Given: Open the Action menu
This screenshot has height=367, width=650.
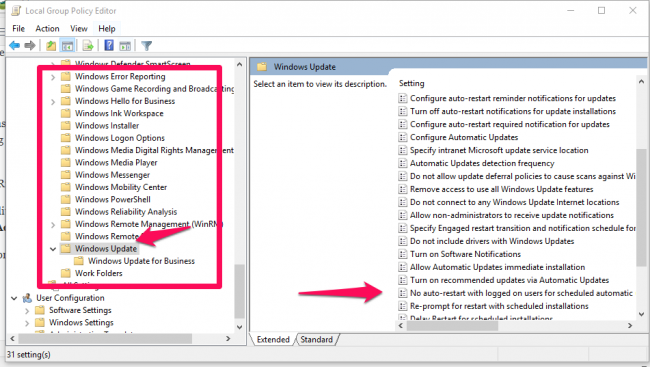Looking at the screenshot, I should [47, 29].
